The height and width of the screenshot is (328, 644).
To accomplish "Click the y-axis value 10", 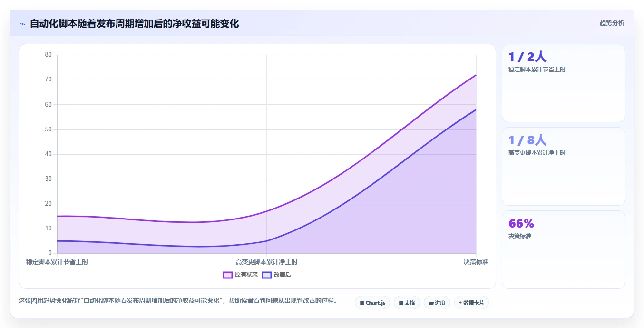I will (x=49, y=229).
